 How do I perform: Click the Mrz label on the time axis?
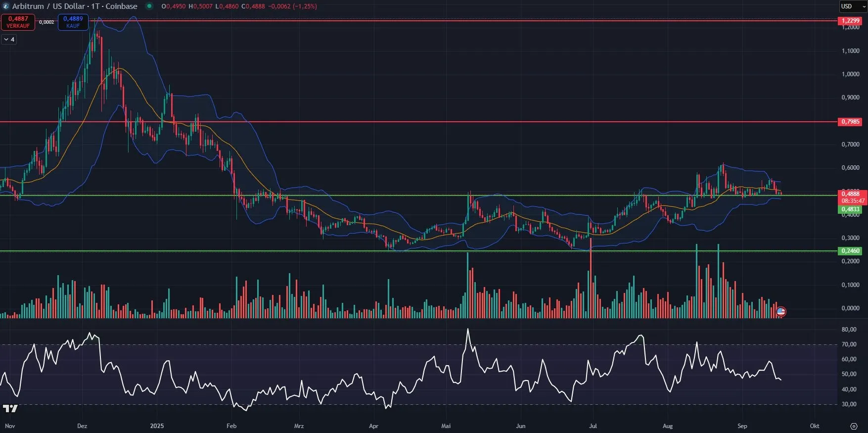(x=299, y=426)
